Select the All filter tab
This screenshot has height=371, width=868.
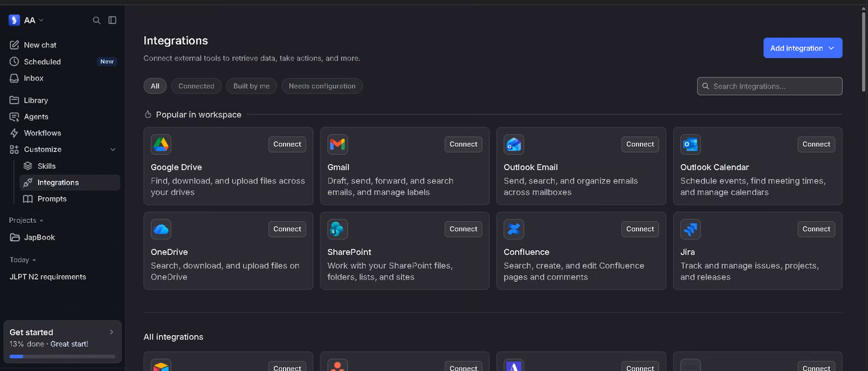pyautogui.click(x=155, y=86)
